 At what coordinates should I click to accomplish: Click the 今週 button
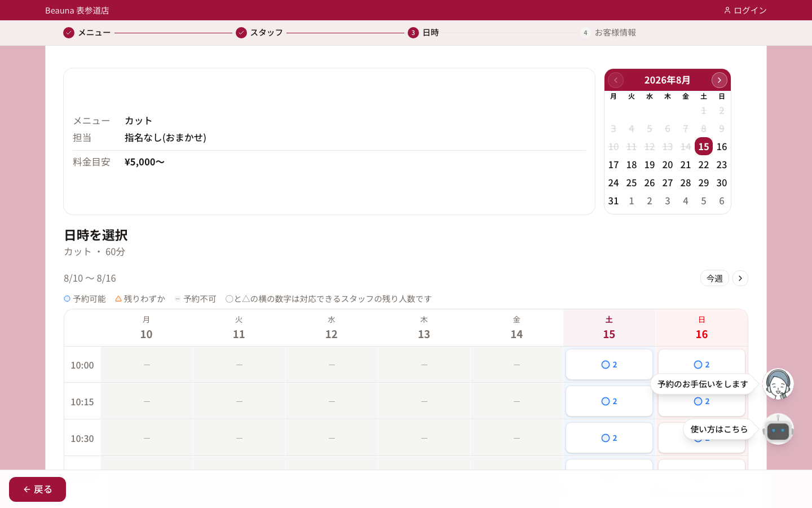714,278
